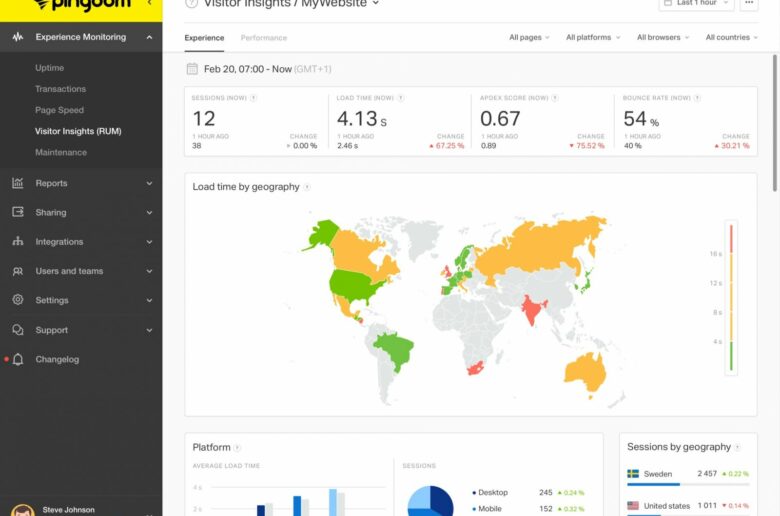The width and height of the screenshot is (780, 516).
Task: Click the Experience Monitoring waveform icon
Action: [x=18, y=37]
